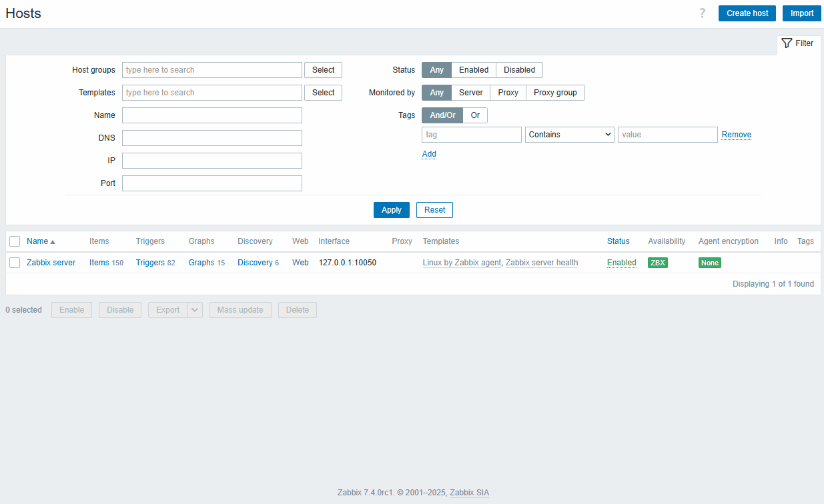Image resolution: width=824 pixels, height=504 pixels.
Task: Set Monitored by to Proxy group
Action: coord(555,93)
